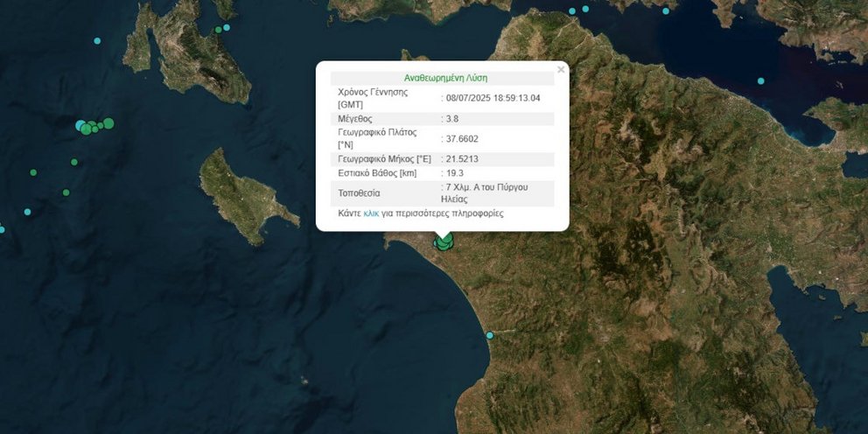Image resolution: width=868 pixels, height=434 pixels.
Task: Select the cyan marker in the Gulf of Corinth near the right coast
Action: click(x=760, y=80)
